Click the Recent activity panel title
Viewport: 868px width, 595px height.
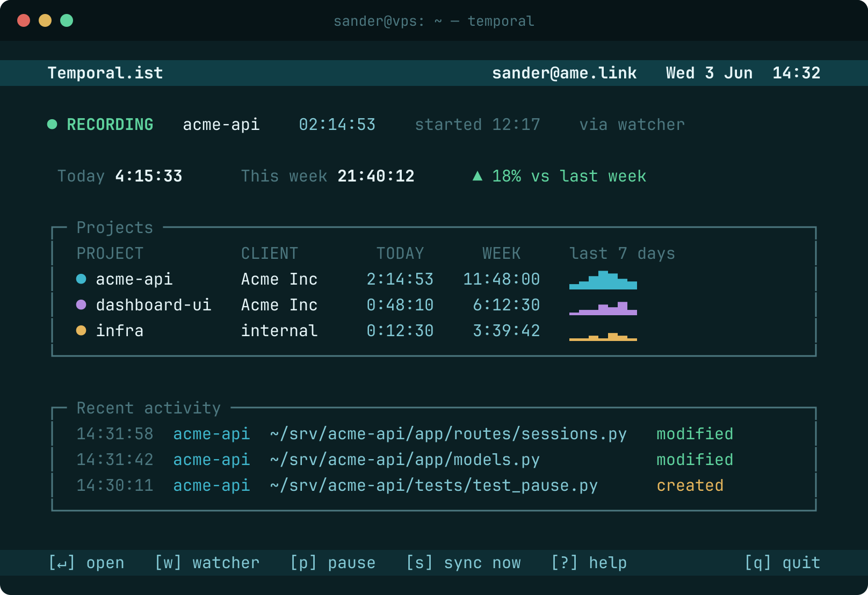149,408
